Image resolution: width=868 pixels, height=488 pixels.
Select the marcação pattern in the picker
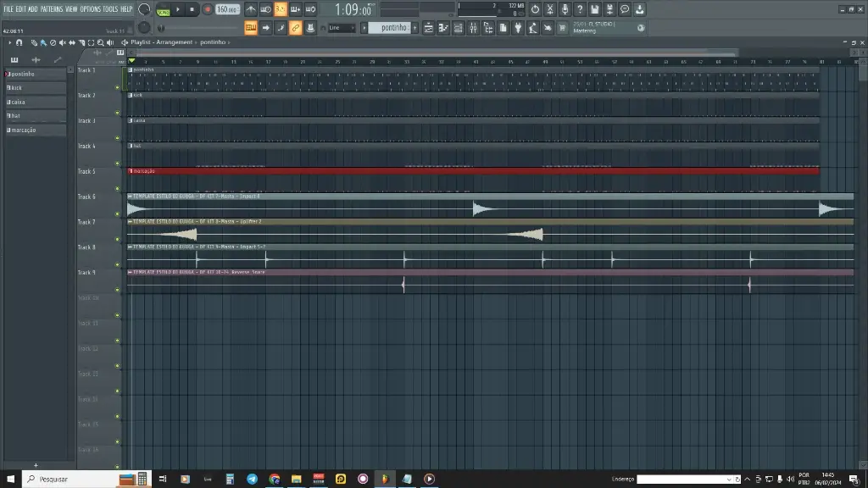point(36,130)
